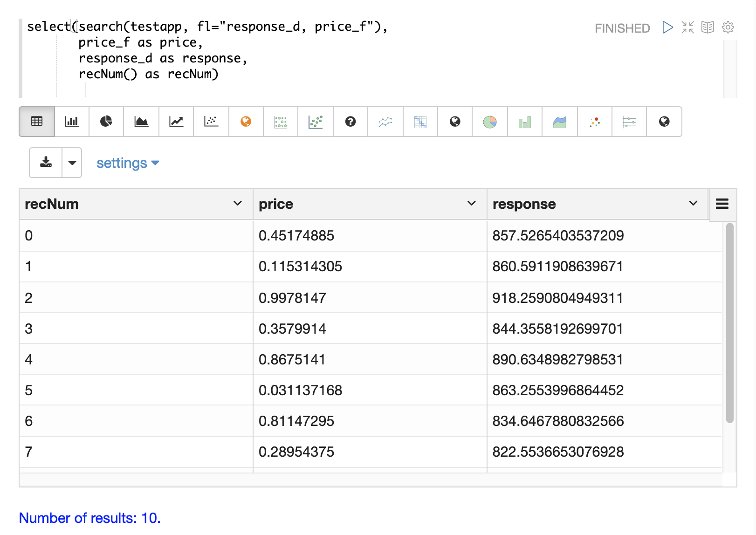Hide the editor using the collapse arrows icon
756x535 pixels.
point(687,27)
